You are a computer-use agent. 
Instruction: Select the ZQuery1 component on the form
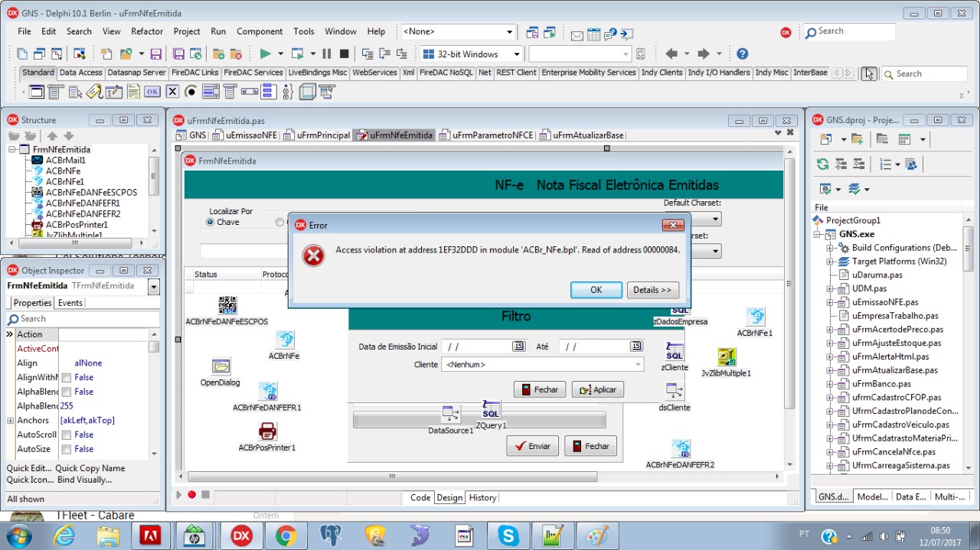coord(491,409)
